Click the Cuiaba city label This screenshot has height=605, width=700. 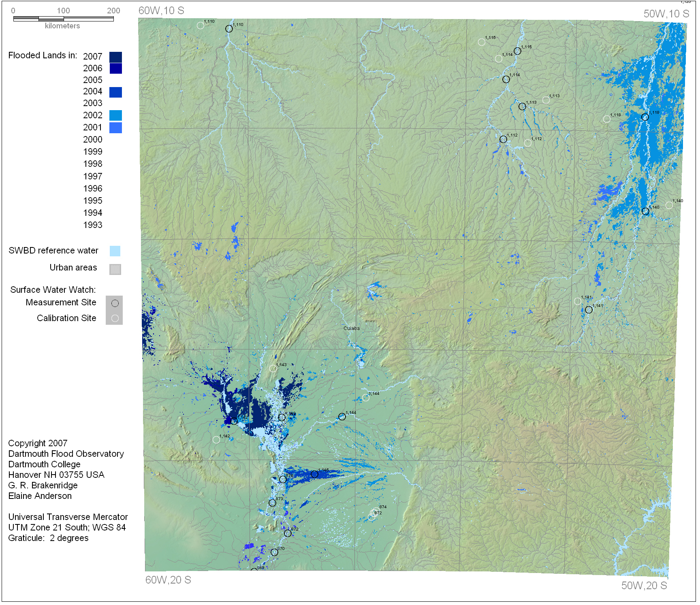click(x=351, y=328)
